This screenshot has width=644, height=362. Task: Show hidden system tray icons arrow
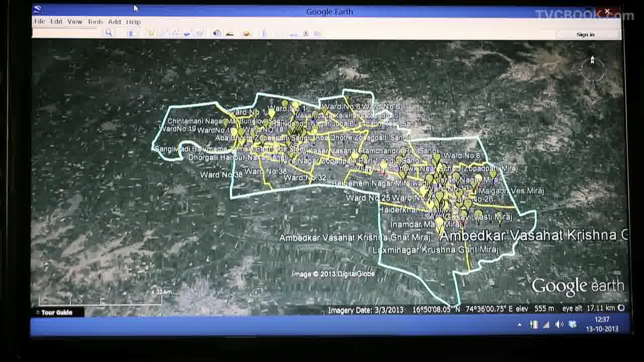[x=520, y=325]
